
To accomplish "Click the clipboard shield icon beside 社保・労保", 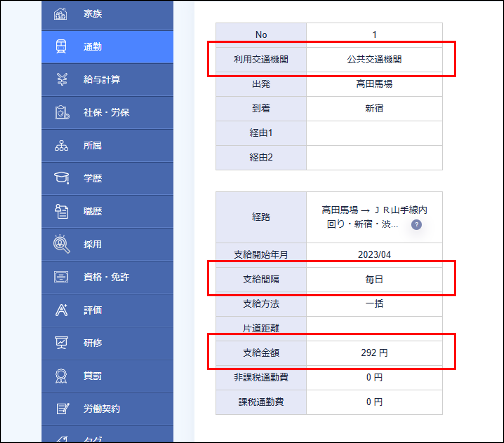I will click(62, 112).
